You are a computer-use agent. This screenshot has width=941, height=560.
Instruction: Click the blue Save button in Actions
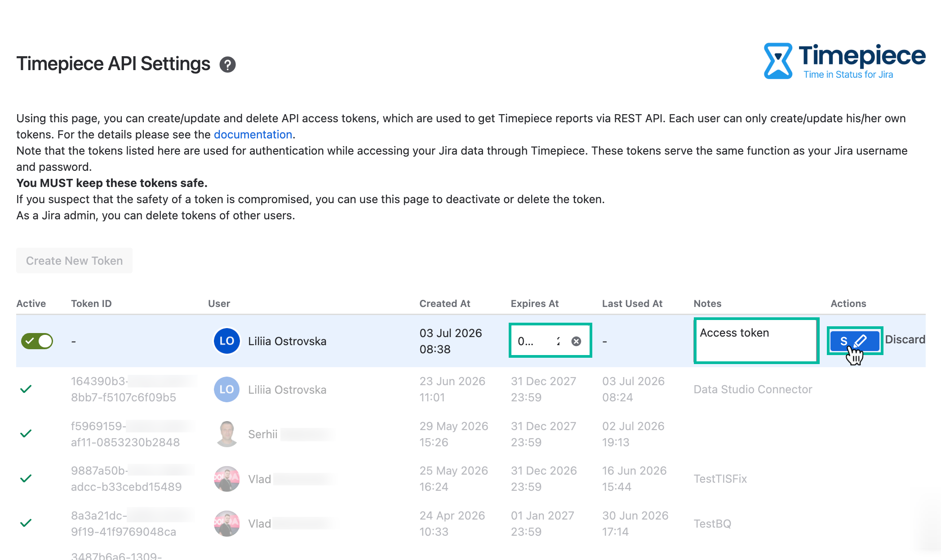click(x=854, y=341)
